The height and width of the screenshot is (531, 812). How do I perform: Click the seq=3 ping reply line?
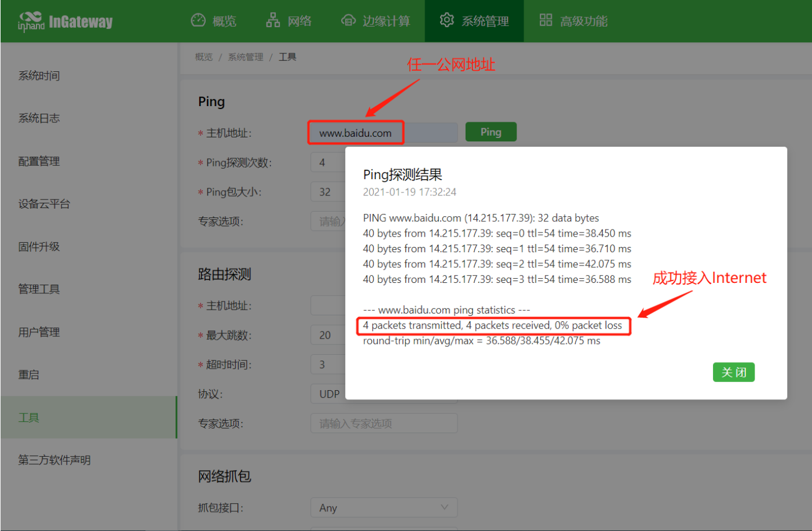(x=497, y=279)
